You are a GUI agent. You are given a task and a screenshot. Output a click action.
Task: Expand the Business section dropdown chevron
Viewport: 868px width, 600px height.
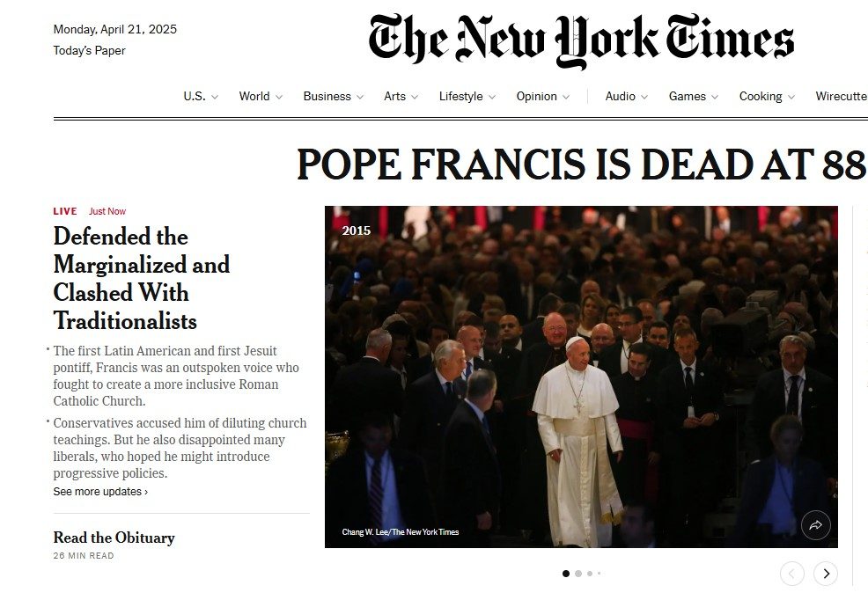[x=360, y=97]
